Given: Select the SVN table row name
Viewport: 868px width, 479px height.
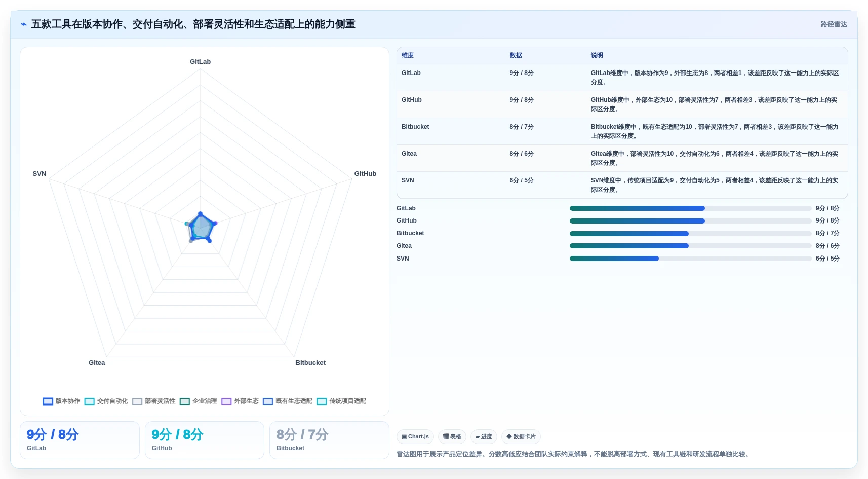Looking at the screenshot, I should 408,180.
